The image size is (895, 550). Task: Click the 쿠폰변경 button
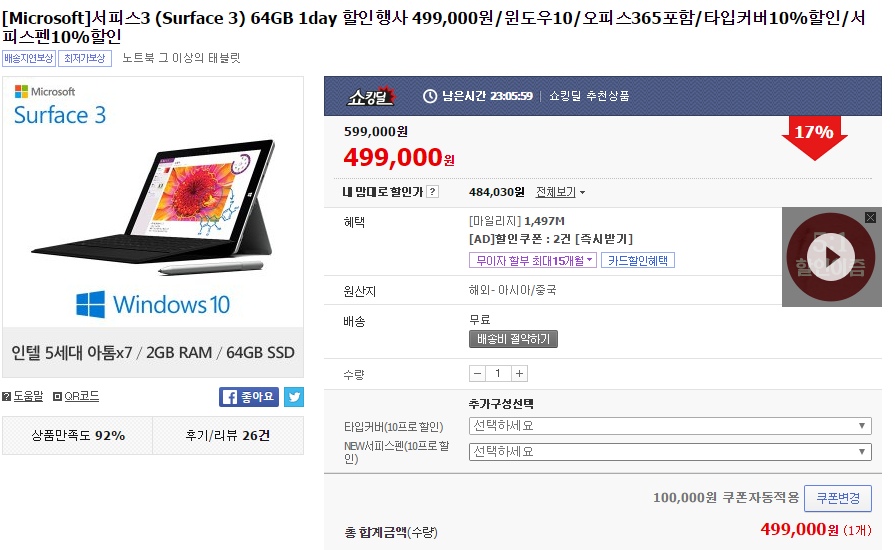point(838,498)
